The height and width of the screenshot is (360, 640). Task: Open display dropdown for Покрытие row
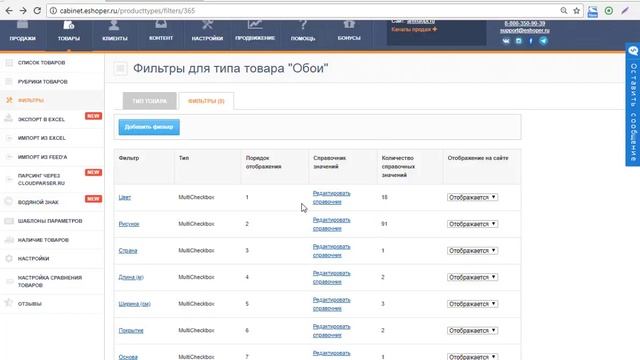472,331
